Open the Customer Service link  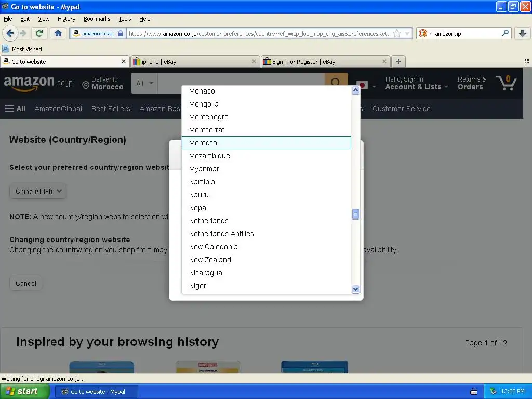[402, 109]
